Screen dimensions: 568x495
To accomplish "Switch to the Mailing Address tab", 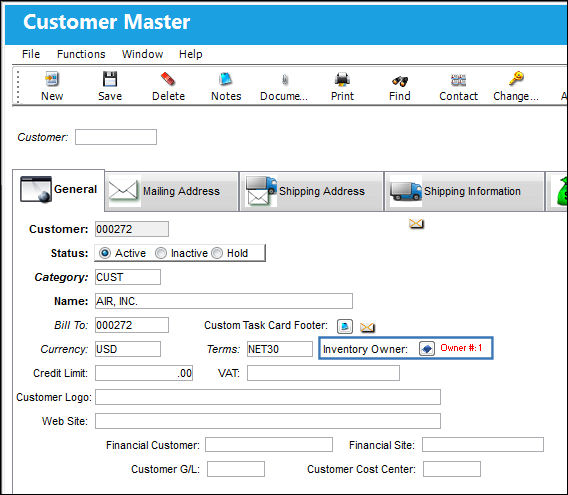I will tap(172, 191).
